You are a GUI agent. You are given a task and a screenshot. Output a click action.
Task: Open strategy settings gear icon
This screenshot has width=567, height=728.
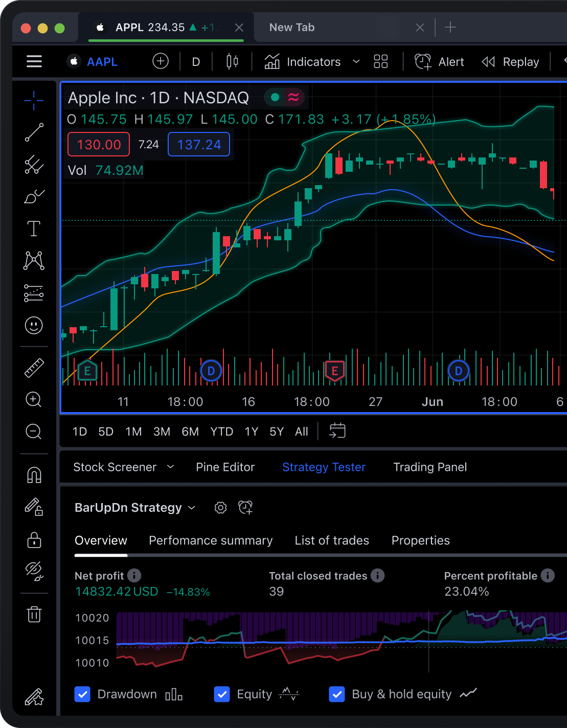point(220,508)
